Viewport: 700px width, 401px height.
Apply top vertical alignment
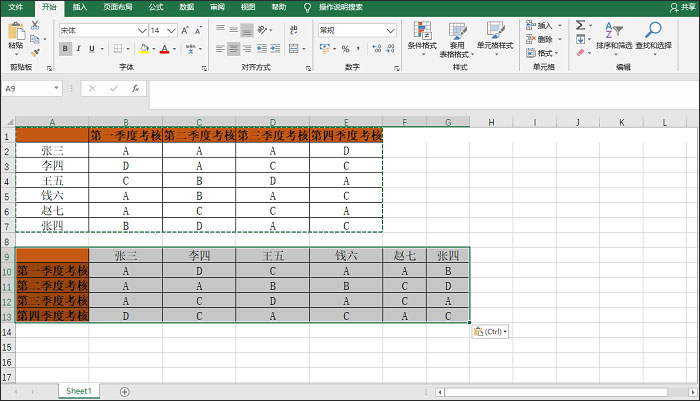point(220,29)
